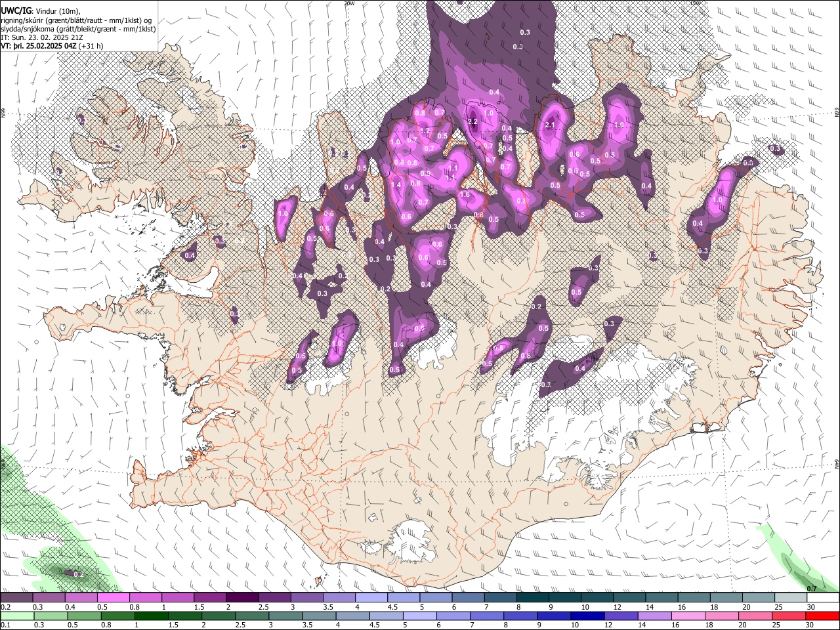Click the "1.6" precipitation value on the map
840x630 pixels.
click(465, 194)
